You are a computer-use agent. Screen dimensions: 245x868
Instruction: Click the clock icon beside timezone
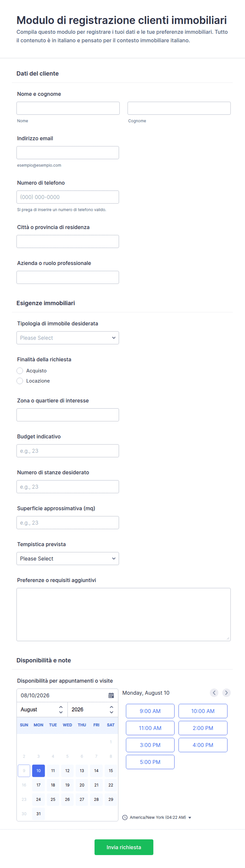click(x=125, y=817)
